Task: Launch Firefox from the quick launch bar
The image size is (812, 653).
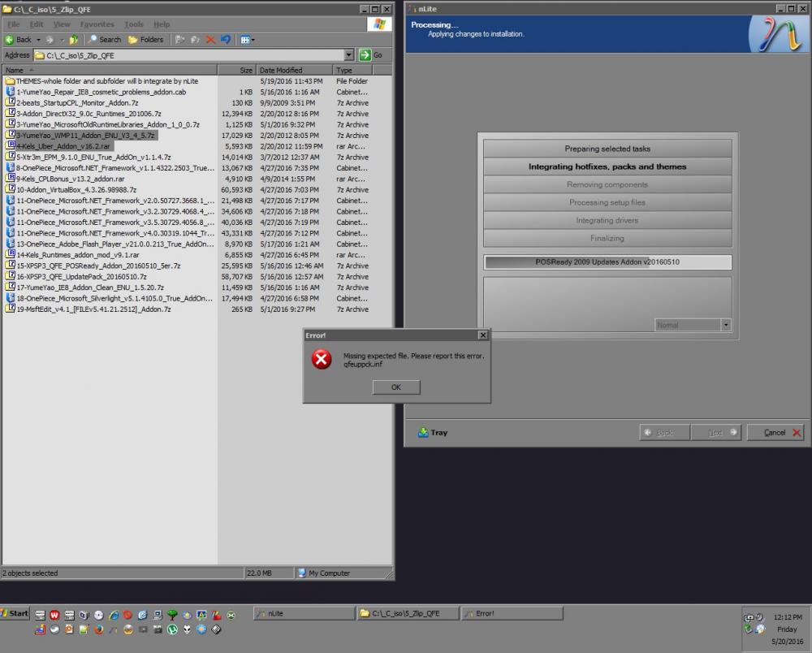Action: pos(99,630)
